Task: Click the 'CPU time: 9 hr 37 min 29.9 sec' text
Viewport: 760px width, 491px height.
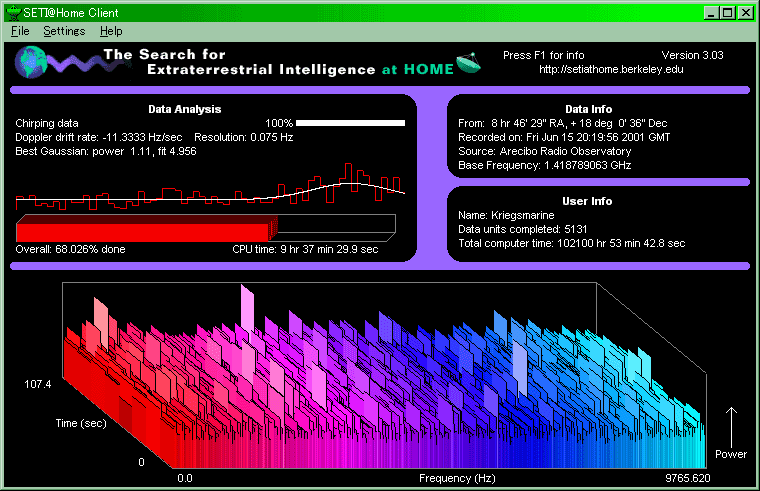Action: point(305,249)
